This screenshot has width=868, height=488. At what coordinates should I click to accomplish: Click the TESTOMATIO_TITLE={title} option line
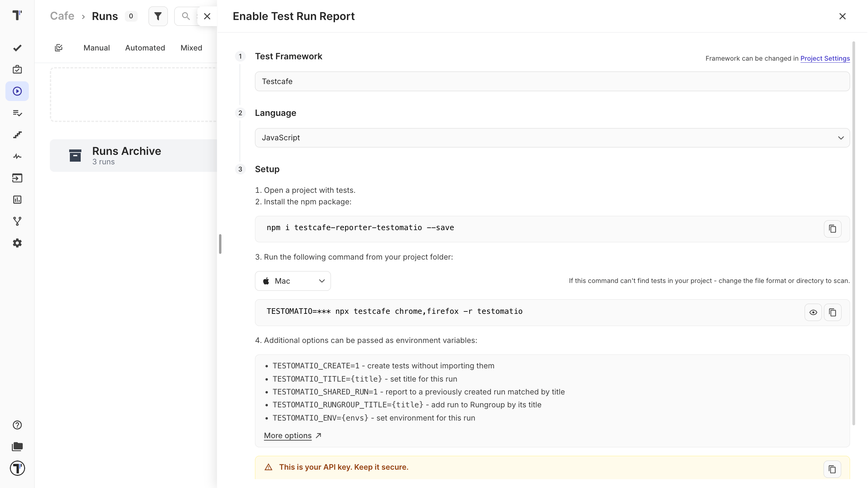click(365, 379)
